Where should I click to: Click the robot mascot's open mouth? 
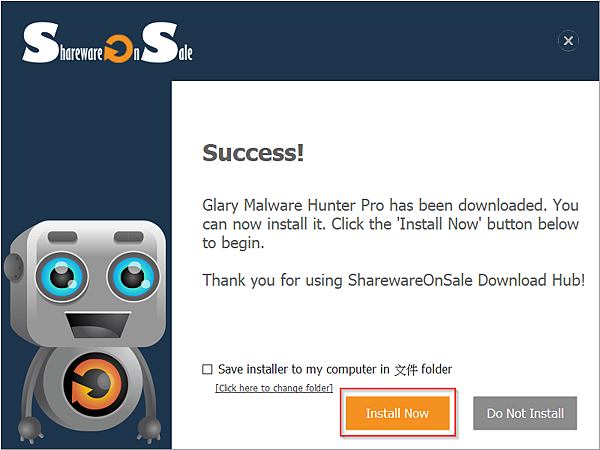[x=98, y=324]
